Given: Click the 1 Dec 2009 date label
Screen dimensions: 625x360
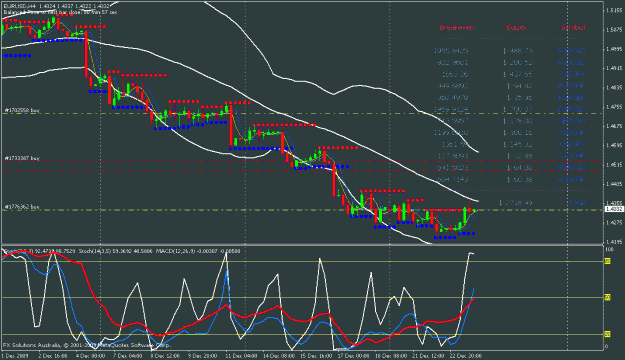Looking at the screenshot, I should 15,356.
